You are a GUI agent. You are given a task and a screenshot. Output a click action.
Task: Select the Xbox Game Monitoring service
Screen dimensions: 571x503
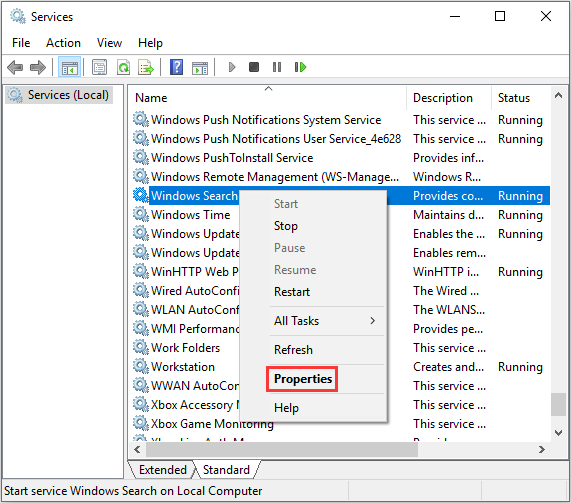[212, 424]
